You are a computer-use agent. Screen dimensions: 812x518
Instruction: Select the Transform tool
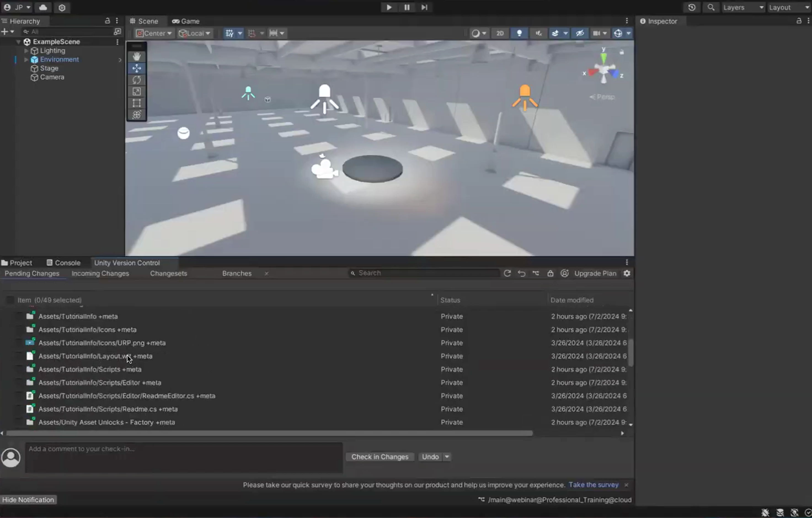[x=137, y=115]
